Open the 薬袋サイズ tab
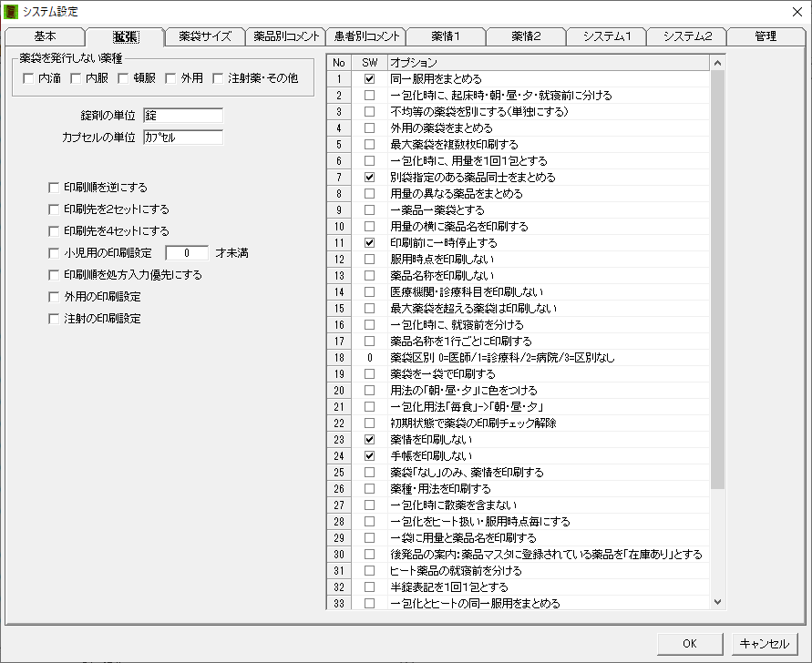 coord(205,36)
